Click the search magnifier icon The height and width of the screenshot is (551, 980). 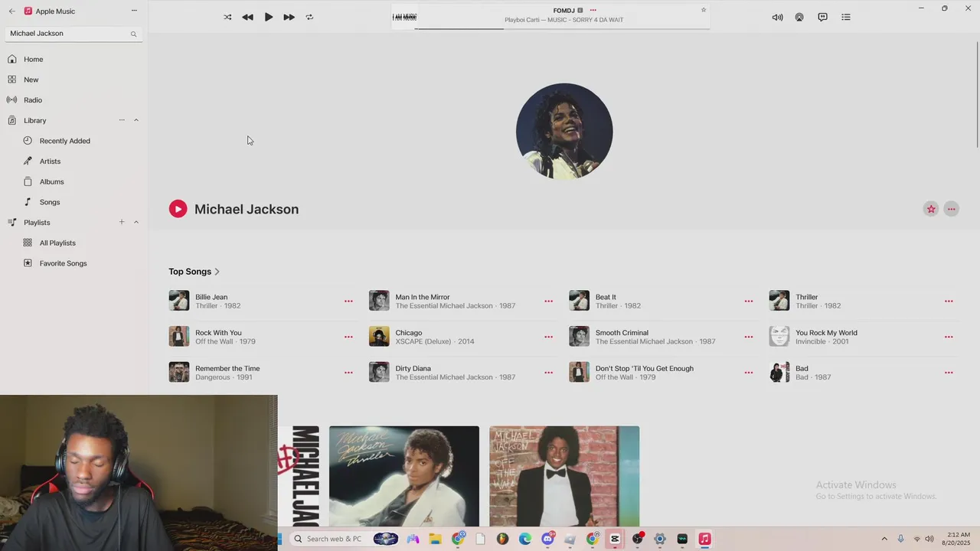133,34
